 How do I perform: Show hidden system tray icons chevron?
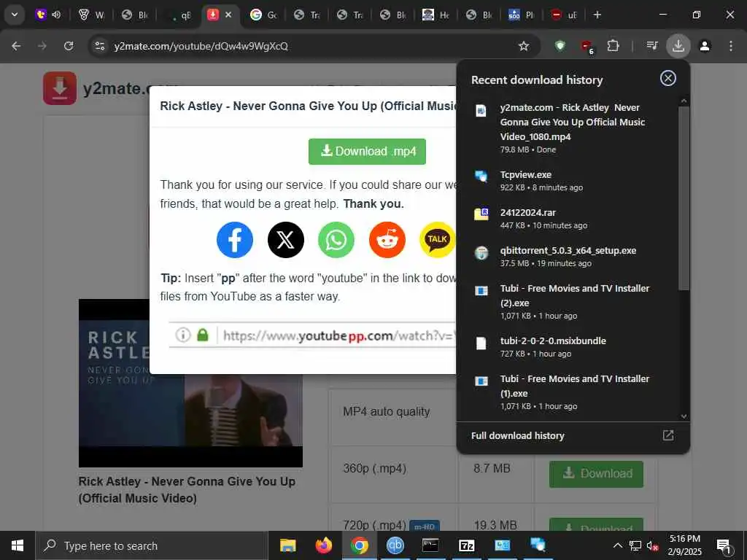(x=617, y=545)
